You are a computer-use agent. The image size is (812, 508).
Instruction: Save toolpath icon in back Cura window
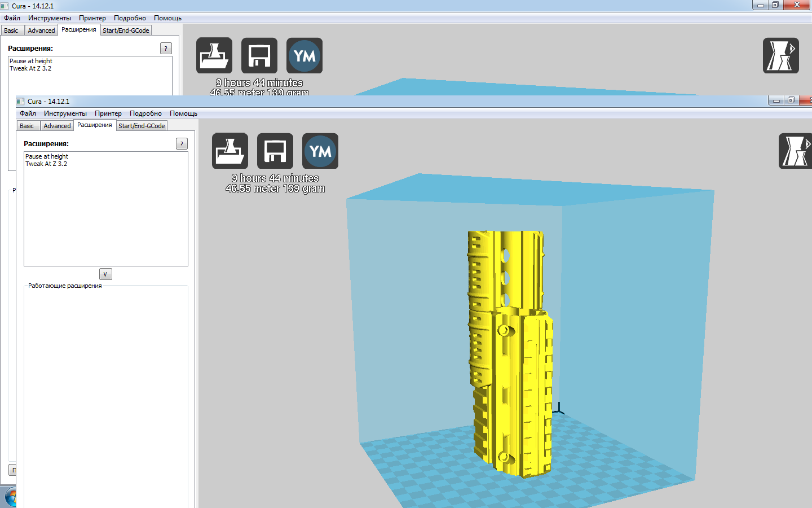(x=259, y=55)
